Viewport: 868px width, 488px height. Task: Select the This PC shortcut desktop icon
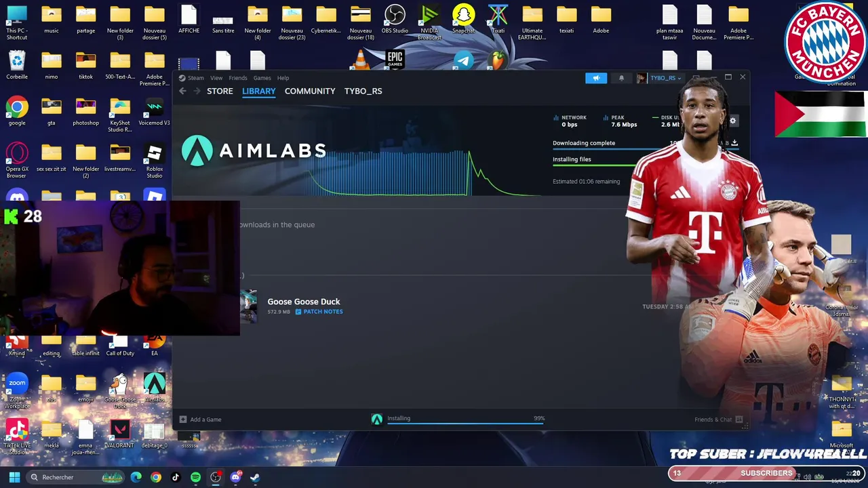point(17,22)
